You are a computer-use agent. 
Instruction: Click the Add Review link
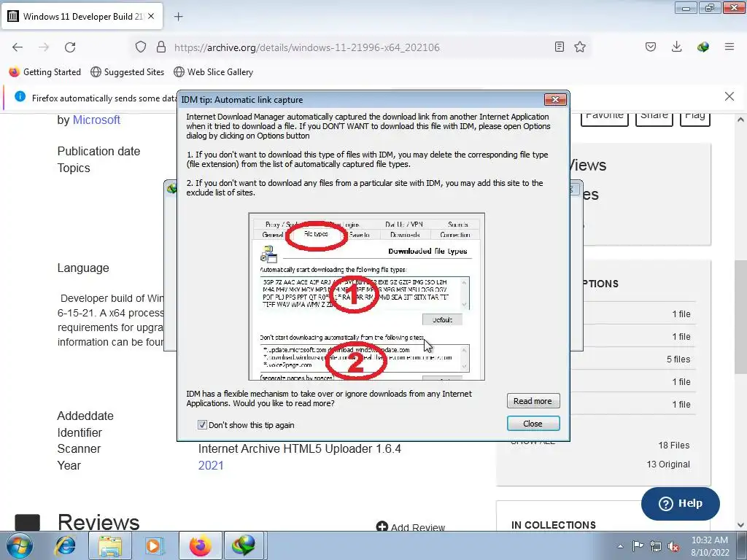point(411,527)
